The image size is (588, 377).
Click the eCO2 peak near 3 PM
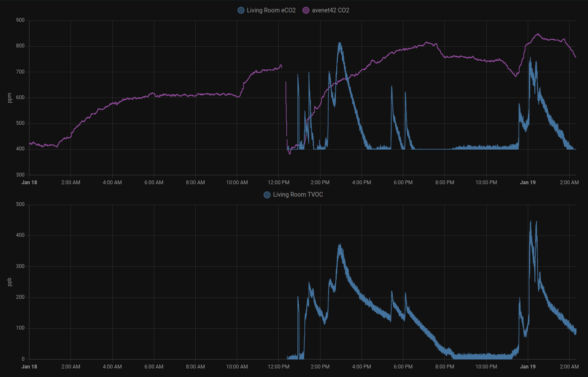(340, 43)
